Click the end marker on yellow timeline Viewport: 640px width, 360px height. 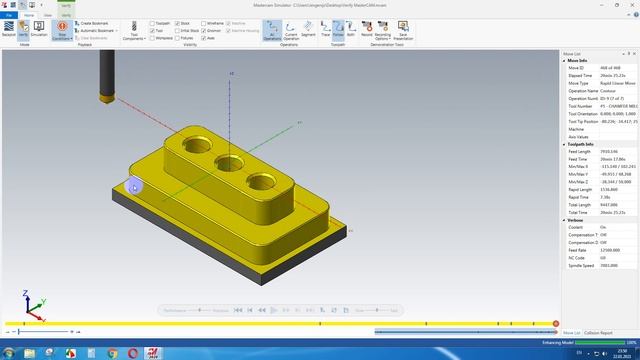click(556, 323)
